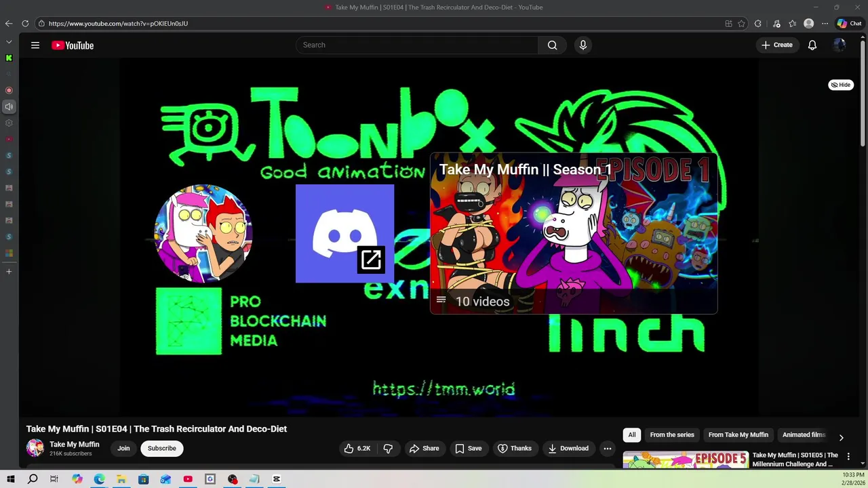Open the media control music note icon
Screen dimensions: 868x488
(x=776, y=24)
